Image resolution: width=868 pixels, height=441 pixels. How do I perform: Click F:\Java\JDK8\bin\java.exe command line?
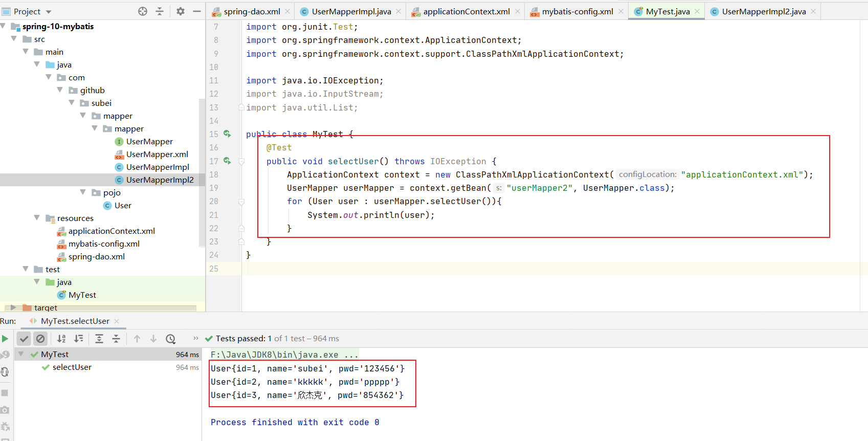click(x=284, y=355)
